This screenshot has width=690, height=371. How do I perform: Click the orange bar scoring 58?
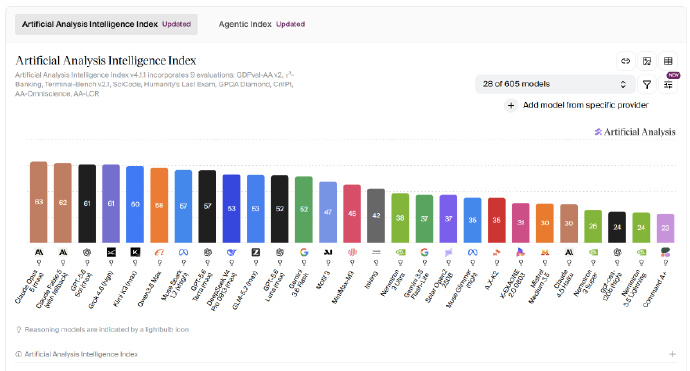(x=159, y=205)
